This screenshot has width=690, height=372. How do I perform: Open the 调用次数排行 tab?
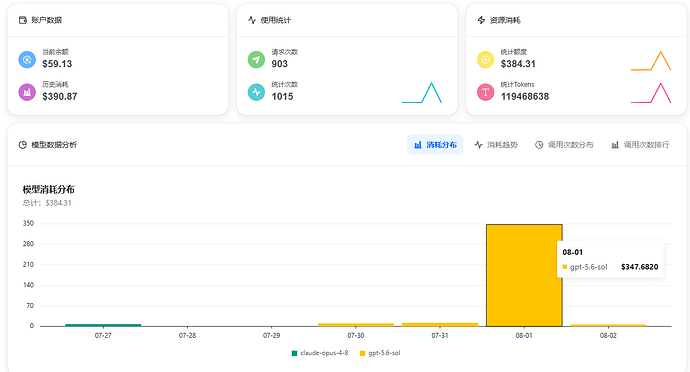[640, 145]
